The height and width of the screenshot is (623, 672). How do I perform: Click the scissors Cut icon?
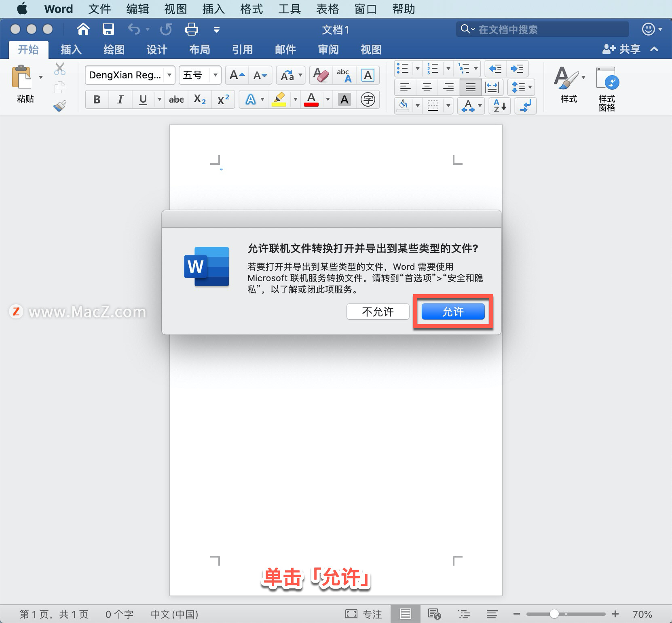[60, 69]
